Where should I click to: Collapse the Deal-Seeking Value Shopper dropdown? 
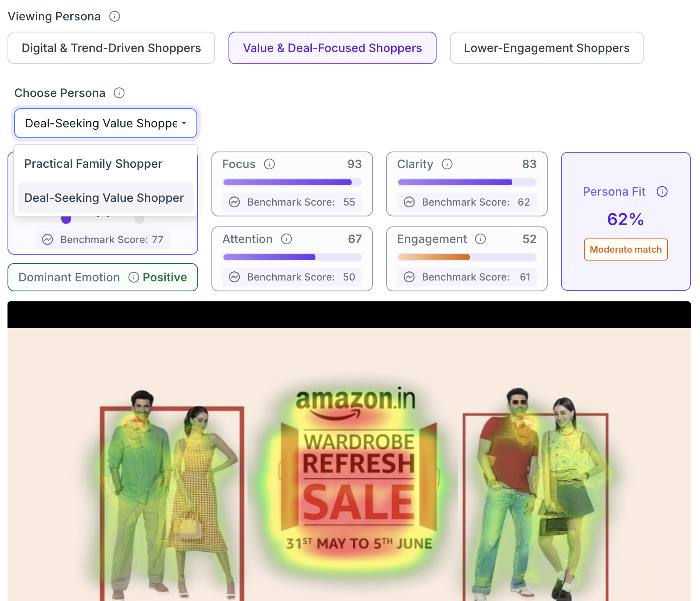pos(106,123)
